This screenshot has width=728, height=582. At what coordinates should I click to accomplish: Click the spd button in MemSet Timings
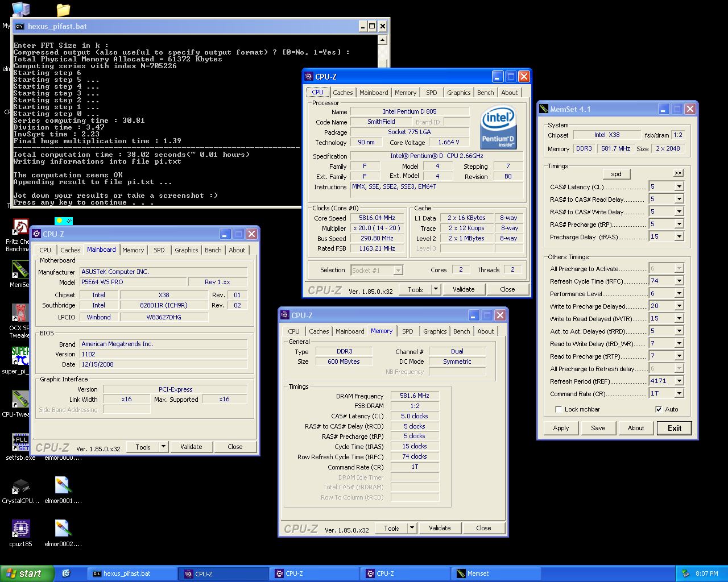click(617, 174)
